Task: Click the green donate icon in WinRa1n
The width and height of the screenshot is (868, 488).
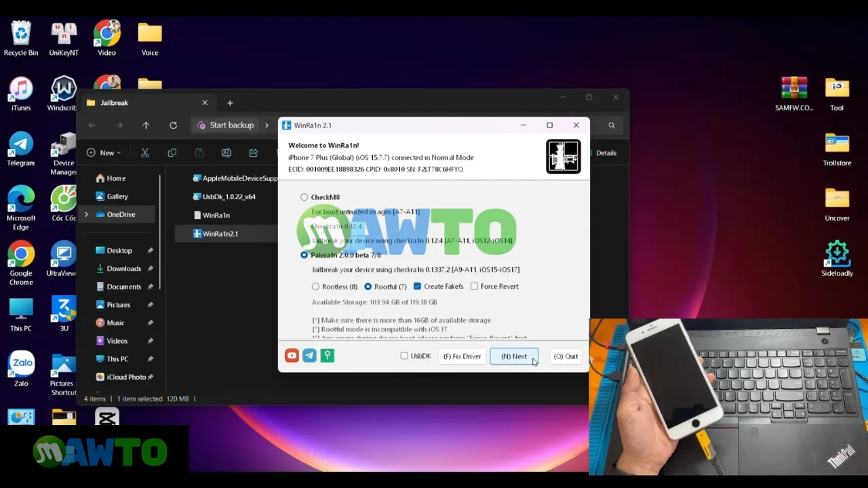Action: [x=327, y=356]
